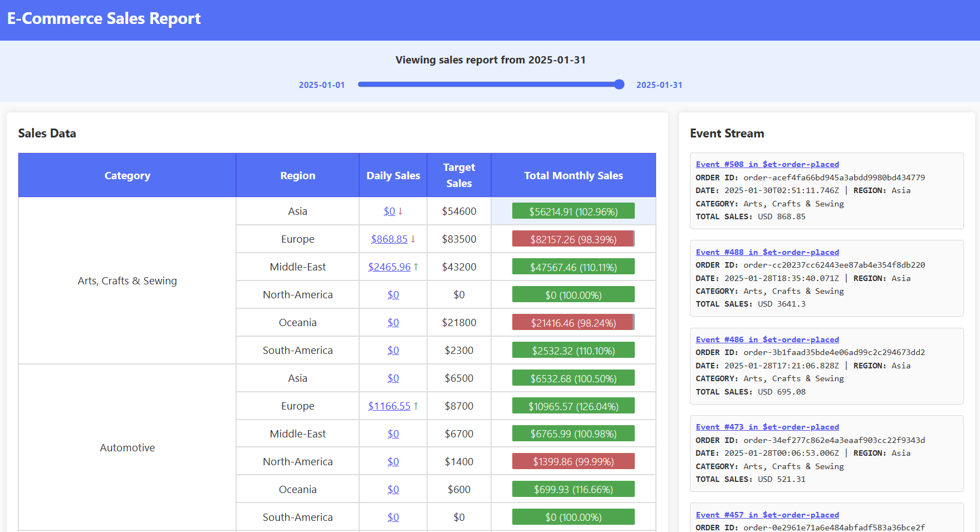The width and height of the screenshot is (980, 532).
Task: Click the green $56214.91 monthly sales badge
Action: [573, 211]
